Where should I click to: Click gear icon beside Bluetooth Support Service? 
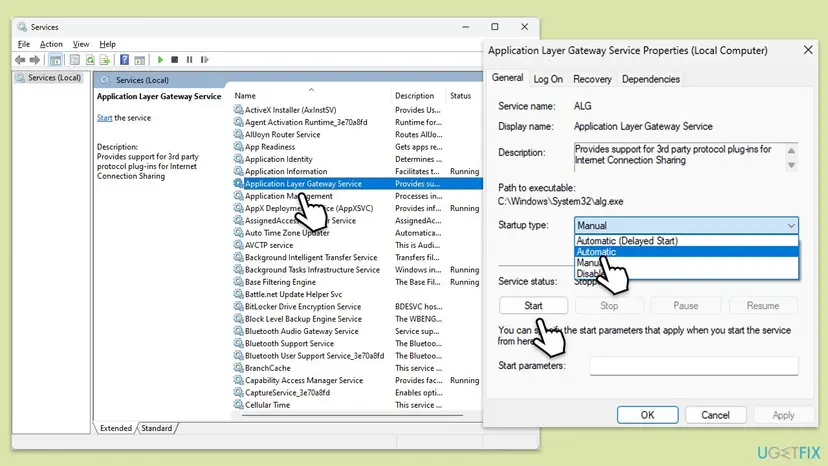(x=238, y=343)
